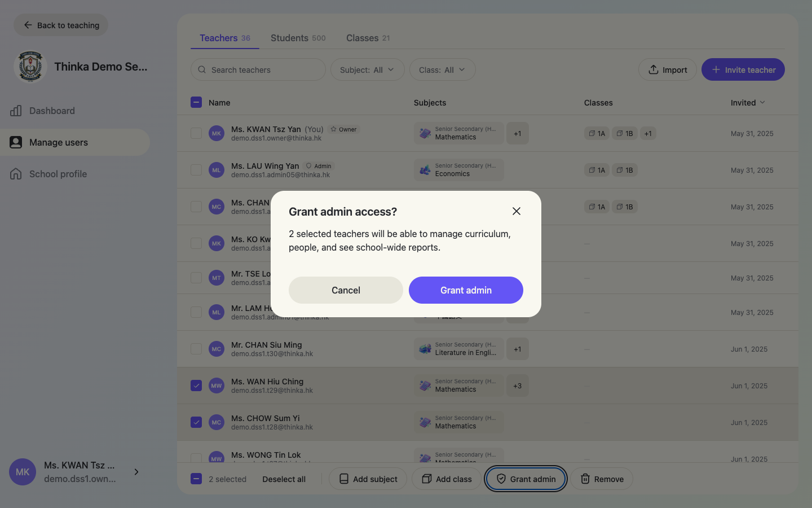Open Dashboard from the sidebar

click(75, 111)
